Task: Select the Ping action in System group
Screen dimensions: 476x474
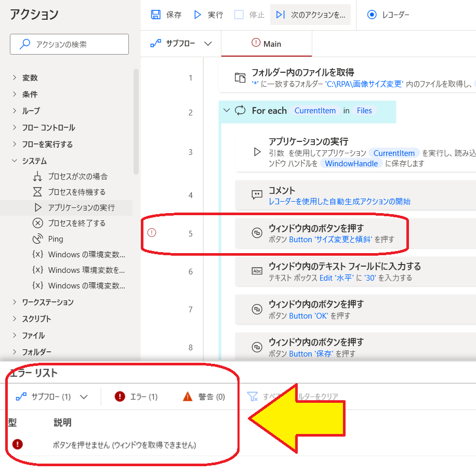Action: (56, 239)
